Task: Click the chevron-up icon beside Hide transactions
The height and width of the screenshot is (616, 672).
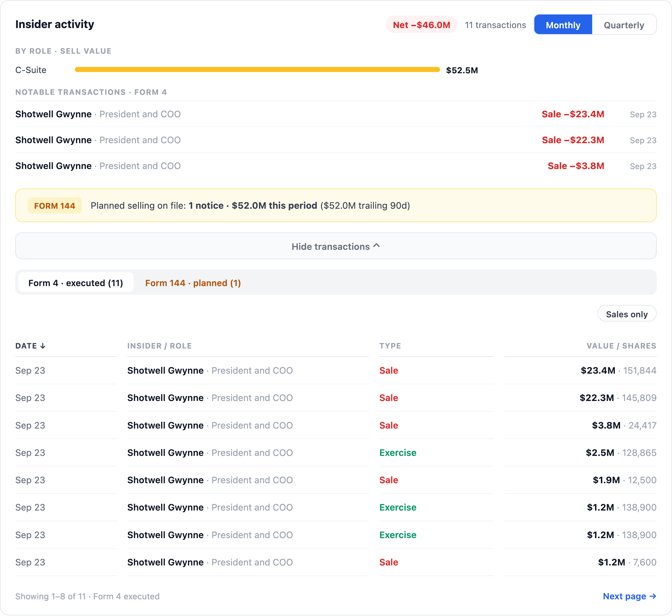Action: (x=377, y=246)
